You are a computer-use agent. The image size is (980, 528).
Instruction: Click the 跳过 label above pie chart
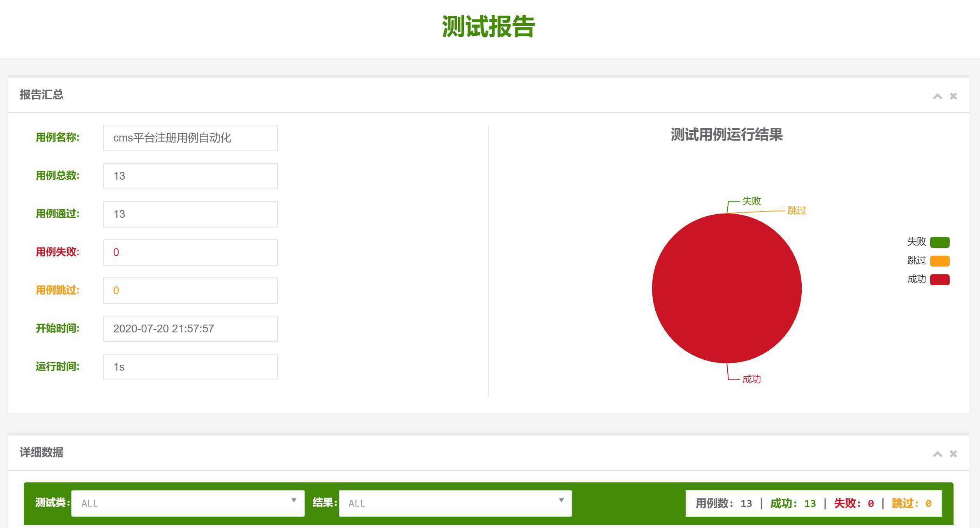point(796,210)
